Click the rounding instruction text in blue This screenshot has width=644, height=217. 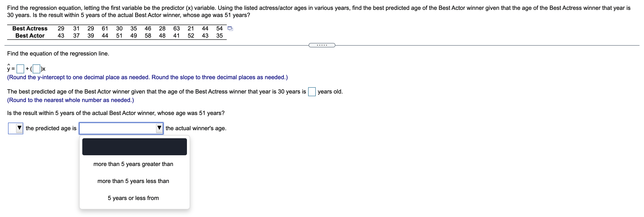[147, 77]
